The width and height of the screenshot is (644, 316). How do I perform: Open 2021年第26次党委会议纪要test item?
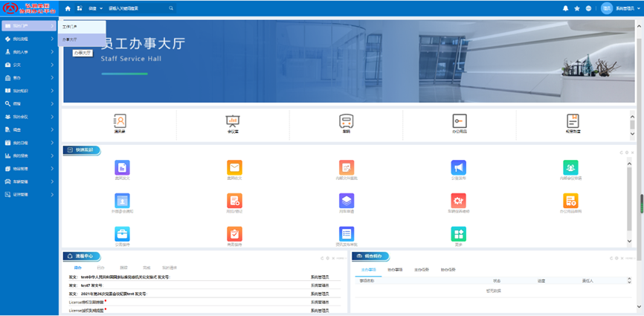click(x=108, y=294)
